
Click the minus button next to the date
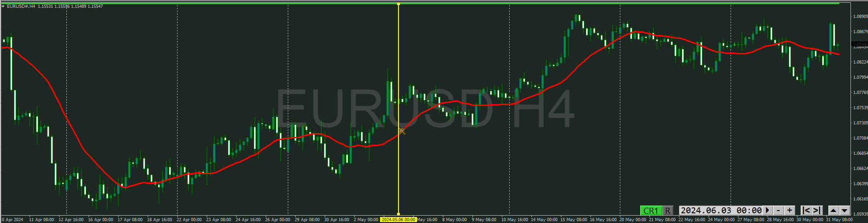tap(778, 211)
